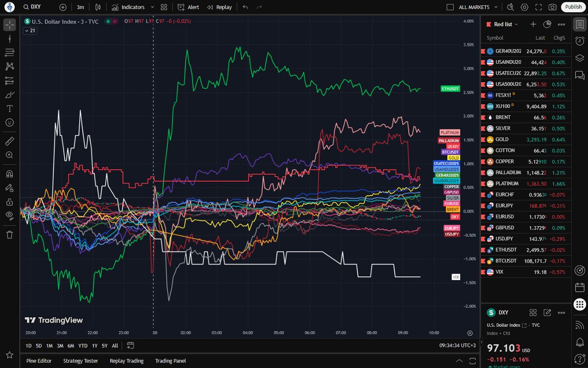Take a chart snapshot with camera
Screen dimensions: 588x368
click(x=552, y=7)
